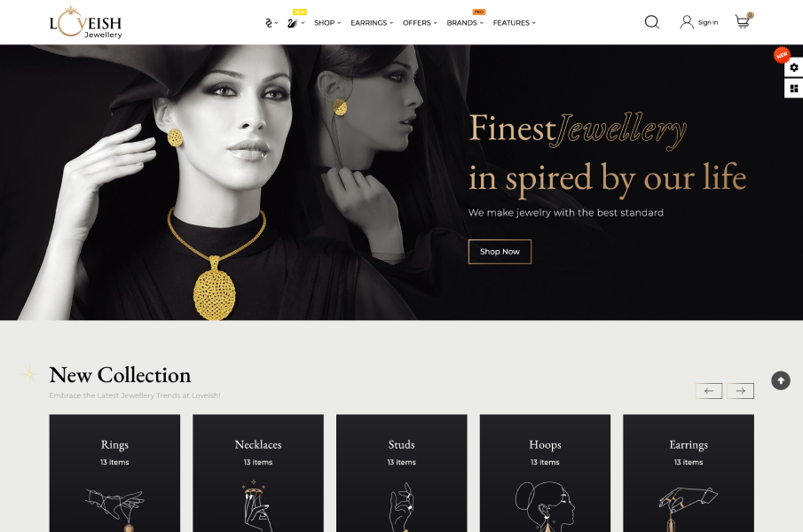Click the Loveish Jewellery logo

pos(85,23)
